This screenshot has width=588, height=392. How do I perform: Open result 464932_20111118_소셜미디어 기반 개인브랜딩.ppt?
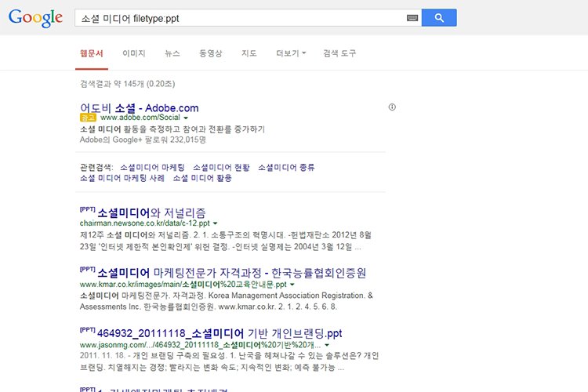pyautogui.click(x=220, y=333)
